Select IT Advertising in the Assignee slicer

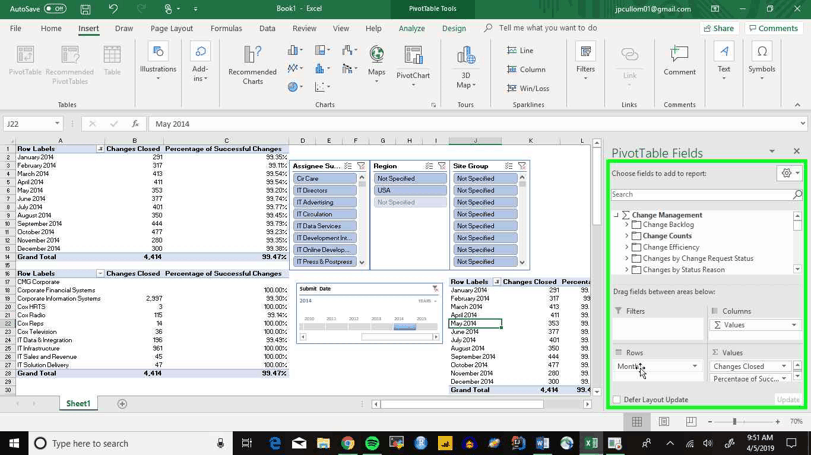(x=325, y=202)
